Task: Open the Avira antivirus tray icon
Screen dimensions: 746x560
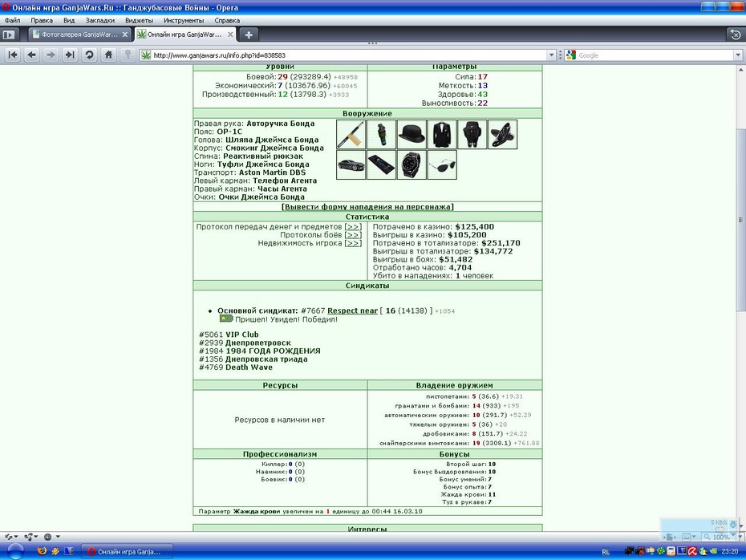Action: click(x=692, y=551)
